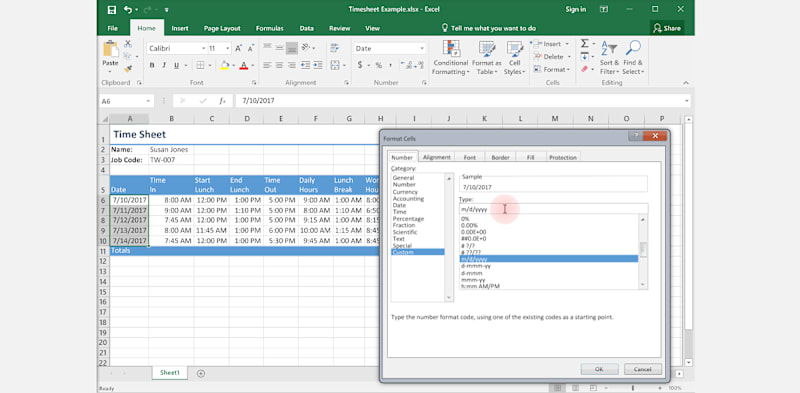The image size is (800, 393).
Task: Click the Undo arrow icon
Action: (128, 10)
